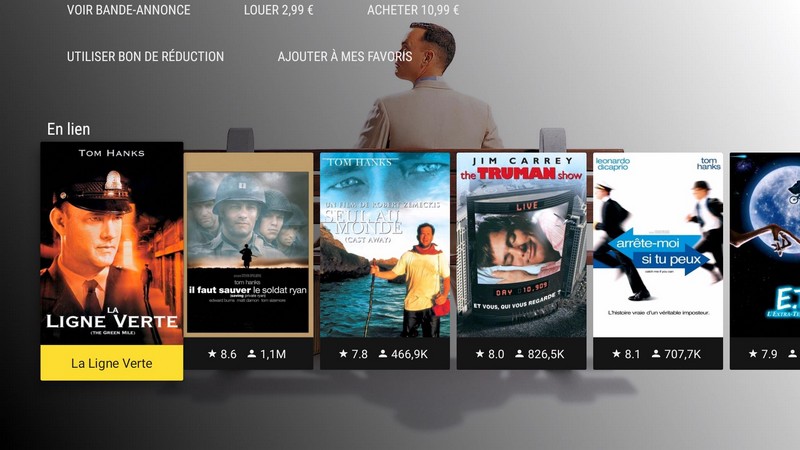
Task: Click the 8.0 rating value
Action: (x=496, y=354)
